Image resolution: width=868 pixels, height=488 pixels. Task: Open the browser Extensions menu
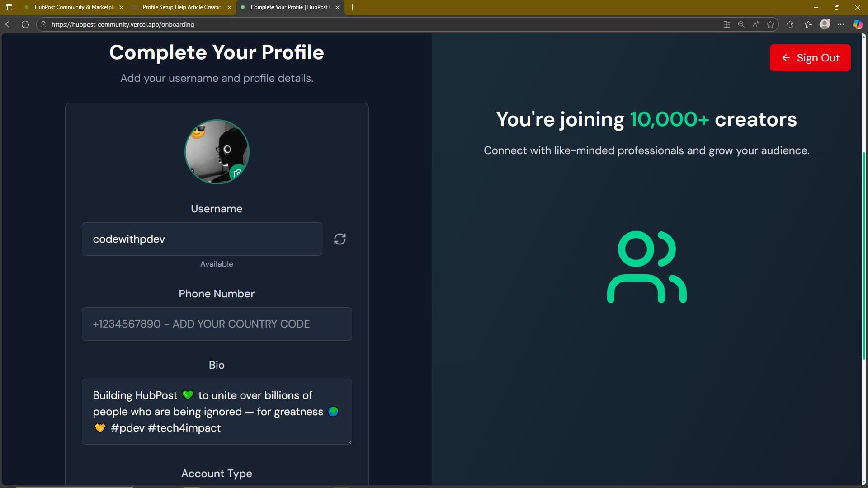790,24
